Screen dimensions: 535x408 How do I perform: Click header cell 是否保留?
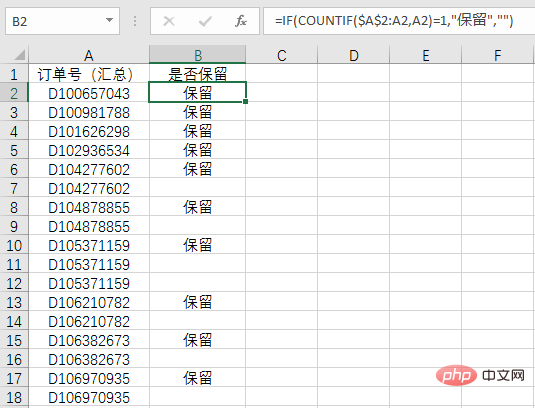[x=198, y=73]
